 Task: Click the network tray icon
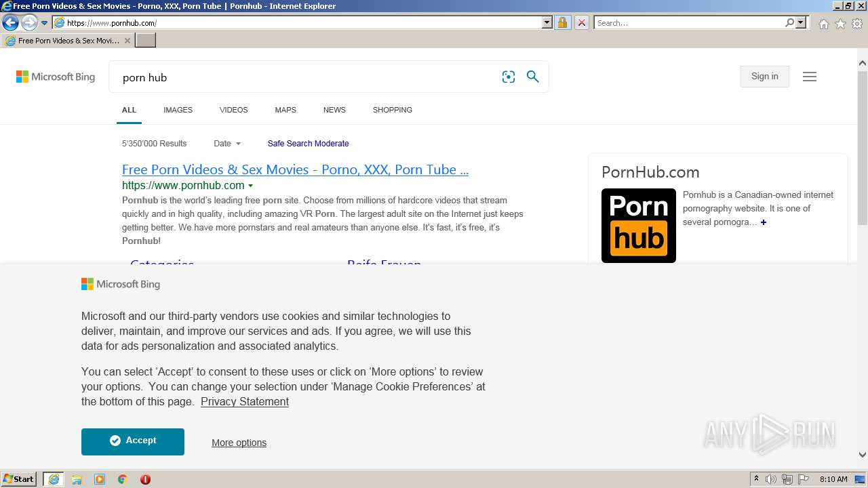[787, 479]
